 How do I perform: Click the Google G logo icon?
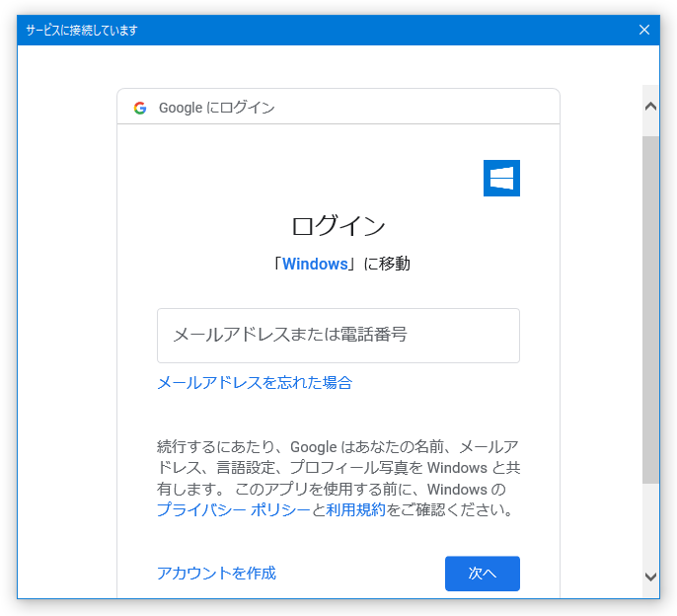tap(140, 108)
